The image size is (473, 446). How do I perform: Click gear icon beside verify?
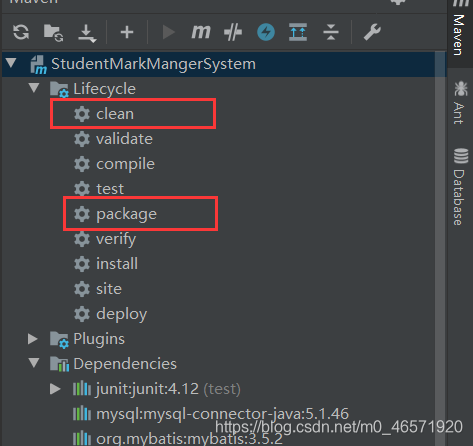[x=82, y=239]
